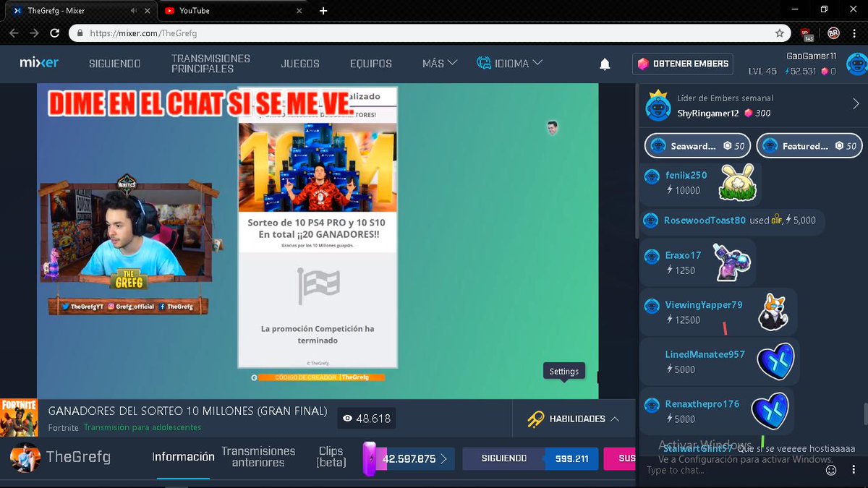Screen dimensions: 868x488
Task: Close the YouTube tab
Action: tap(300, 11)
